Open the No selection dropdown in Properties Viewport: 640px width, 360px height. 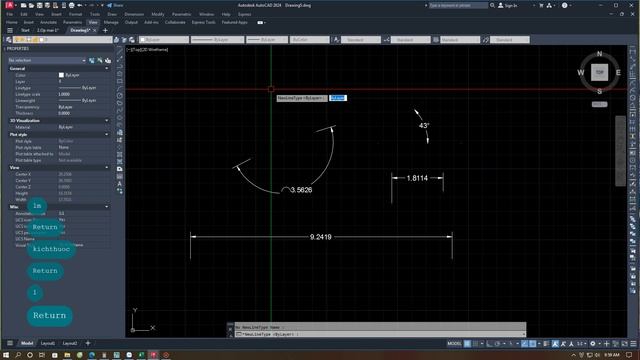tap(47, 60)
